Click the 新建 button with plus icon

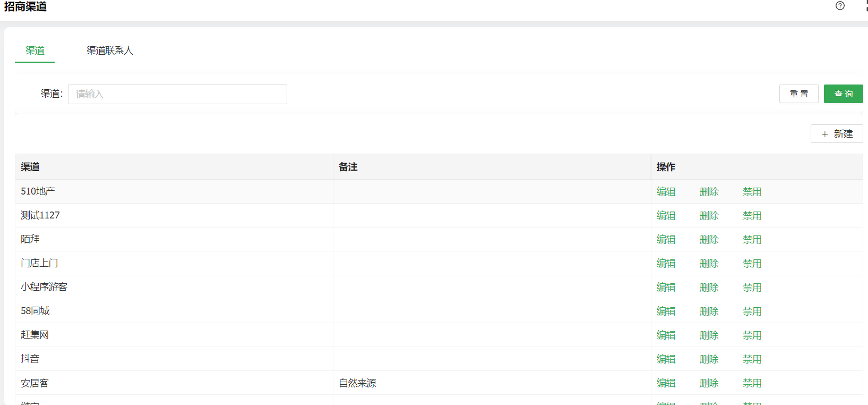(837, 134)
